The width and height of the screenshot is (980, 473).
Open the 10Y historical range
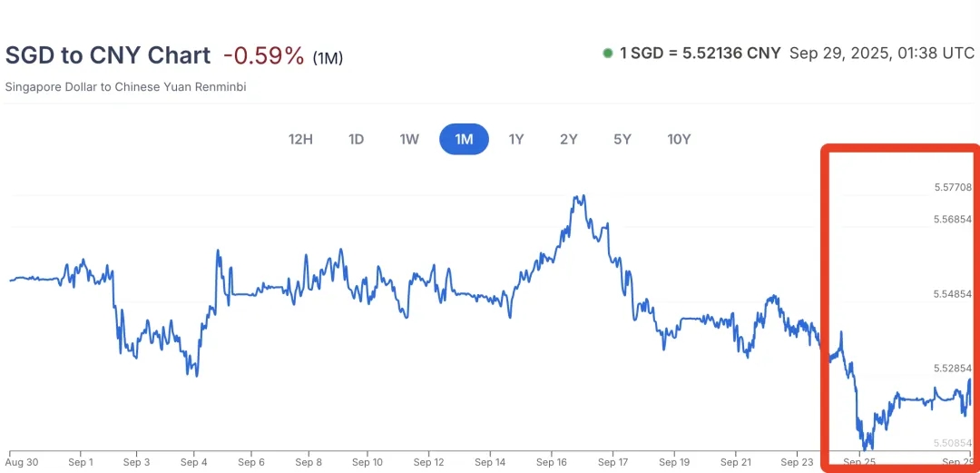679,139
